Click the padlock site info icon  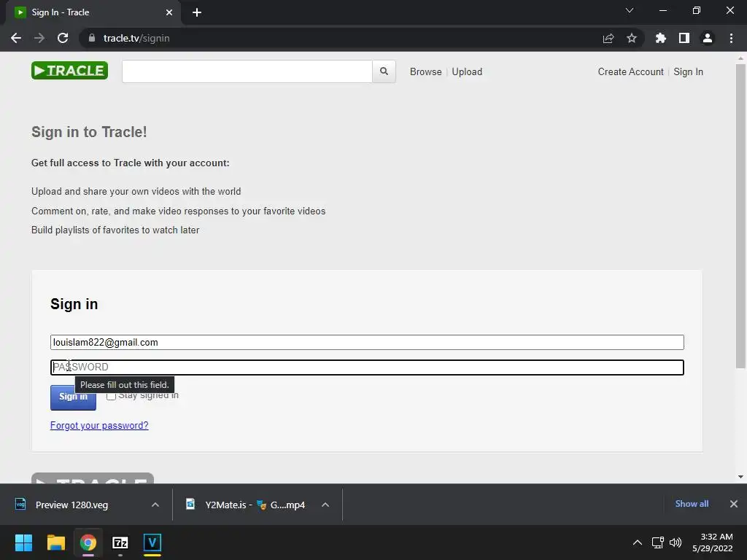coord(92,38)
